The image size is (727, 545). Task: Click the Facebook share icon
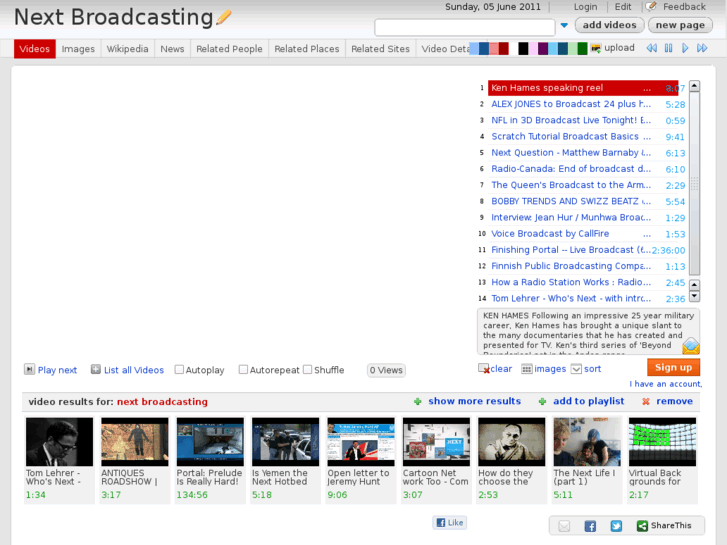pos(590,526)
